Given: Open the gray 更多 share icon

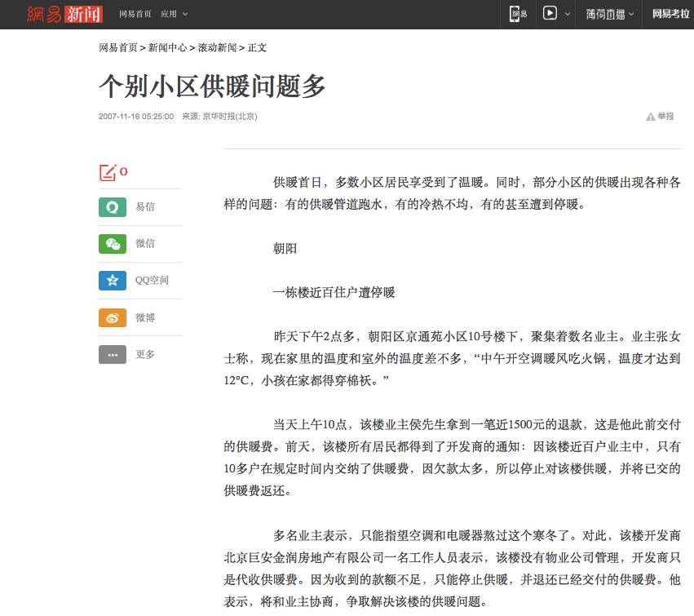Looking at the screenshot, I should tap(113, 354).
